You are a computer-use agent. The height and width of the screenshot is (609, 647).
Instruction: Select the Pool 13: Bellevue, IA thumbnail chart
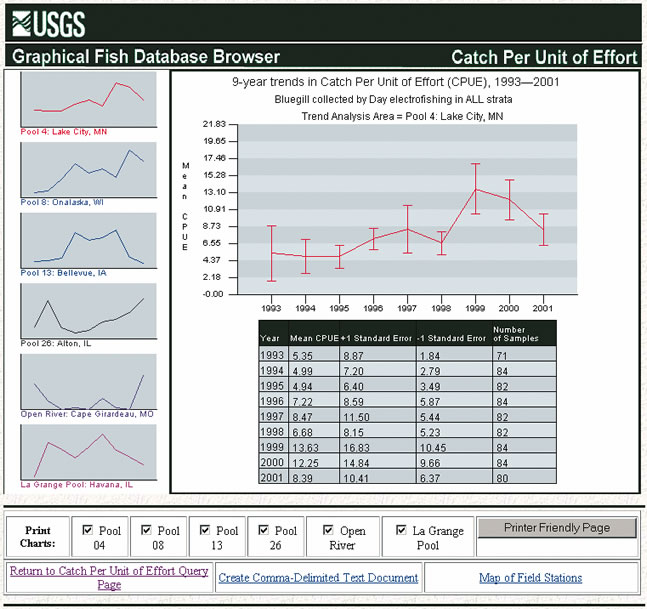pos(89,241)
